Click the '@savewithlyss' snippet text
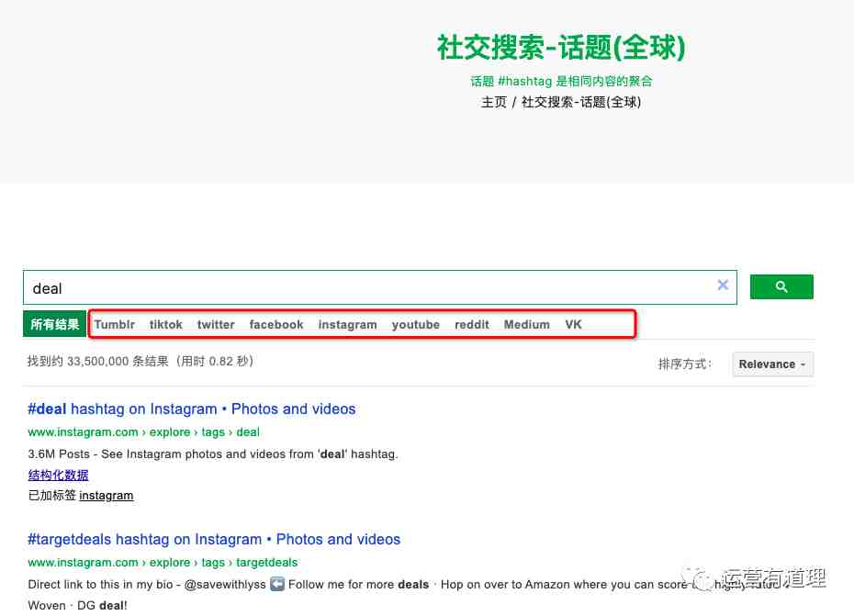Screen dimensions: 854x616 click(x=225, y=585)
